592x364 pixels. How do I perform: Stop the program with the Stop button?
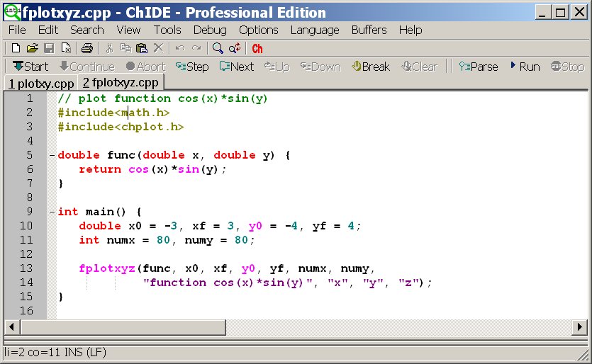567,67
